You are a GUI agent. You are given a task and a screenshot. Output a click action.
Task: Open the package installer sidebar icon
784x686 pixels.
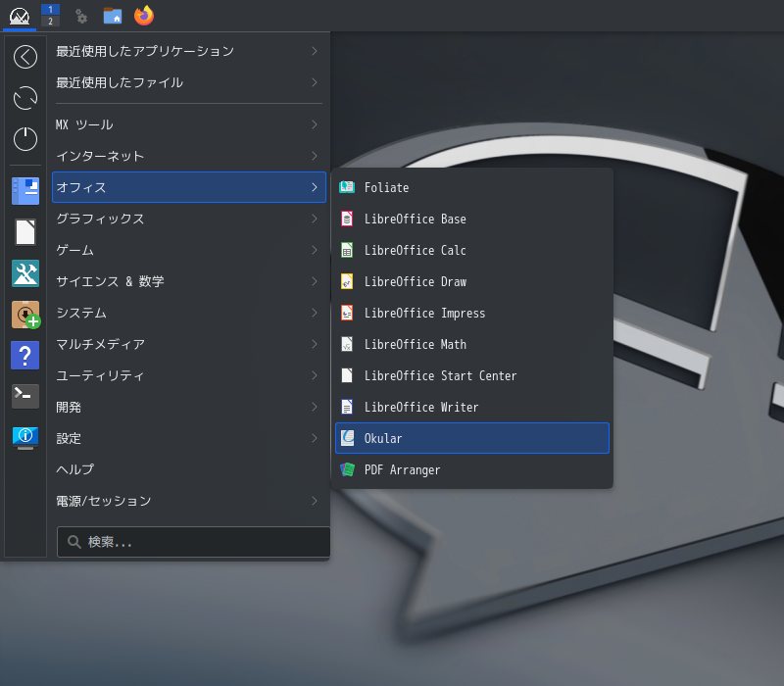25,315
